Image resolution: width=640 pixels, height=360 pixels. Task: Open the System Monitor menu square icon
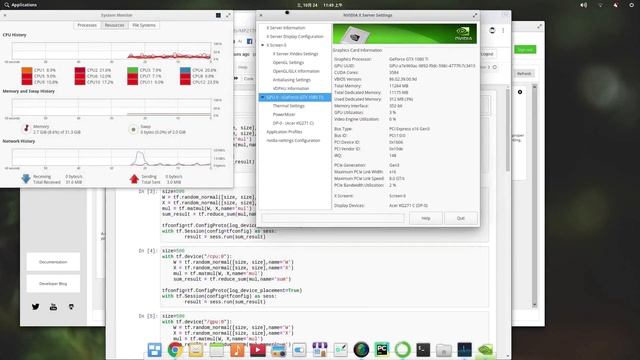coord(218,15)
